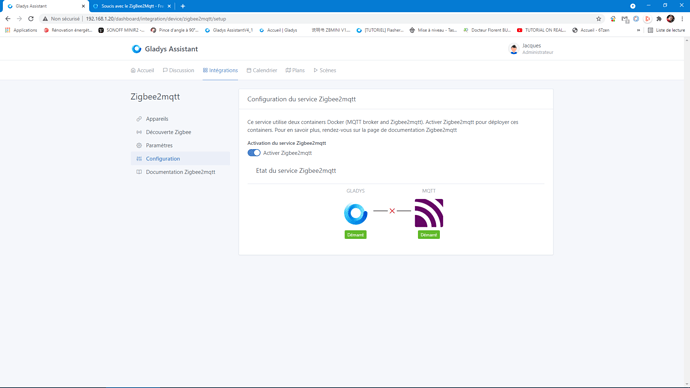Open the Chrome three-dot menu
The width and height of the screenshot is (690, 388).
682,19
